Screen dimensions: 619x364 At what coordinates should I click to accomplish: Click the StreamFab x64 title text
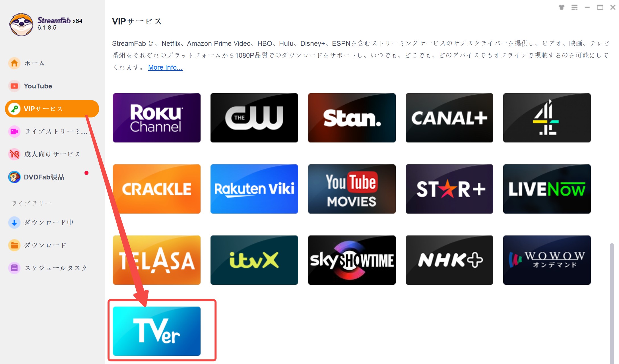pyautogui.click(x=60, y=20)
